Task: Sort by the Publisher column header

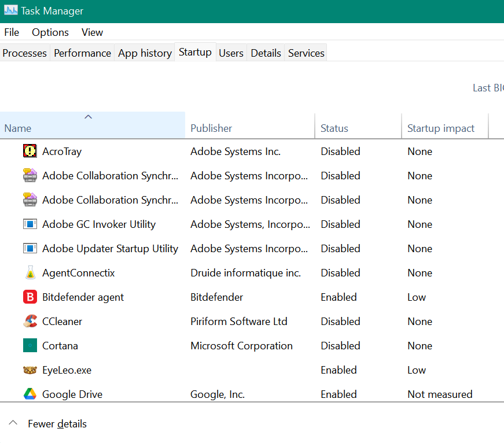Action: (250, 125)
